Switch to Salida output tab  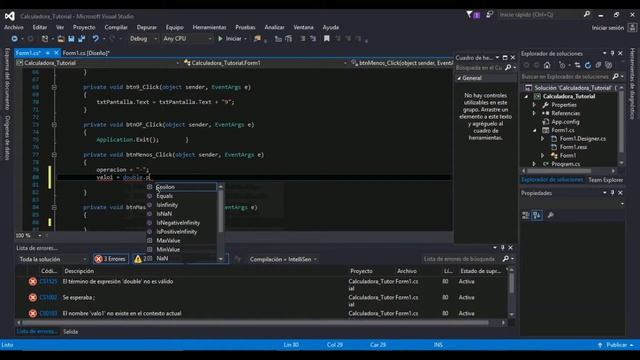pos(71,332)
